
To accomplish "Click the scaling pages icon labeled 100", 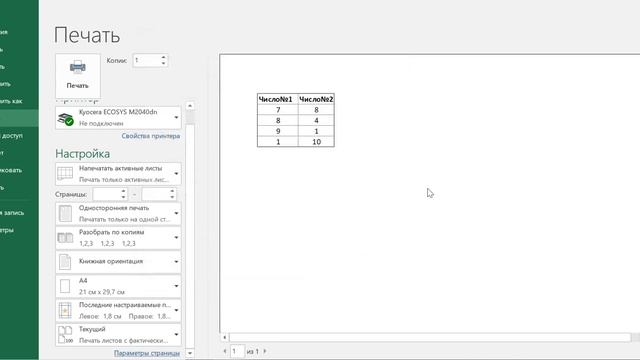I will (65, 335).
